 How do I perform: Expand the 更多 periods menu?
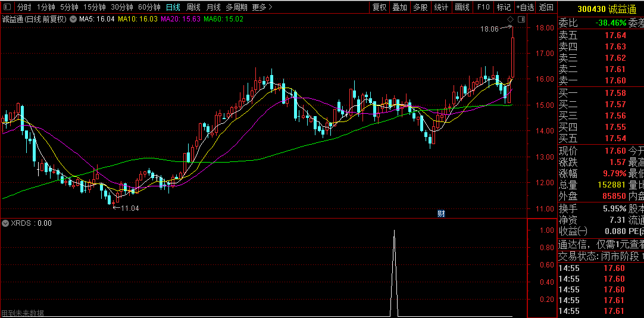[x=262, y=7]
